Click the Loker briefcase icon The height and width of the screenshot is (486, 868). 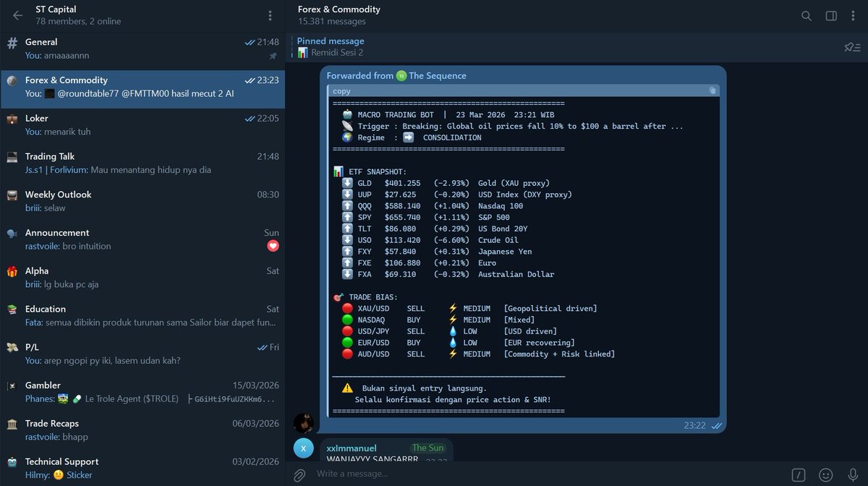coord(12,119)
